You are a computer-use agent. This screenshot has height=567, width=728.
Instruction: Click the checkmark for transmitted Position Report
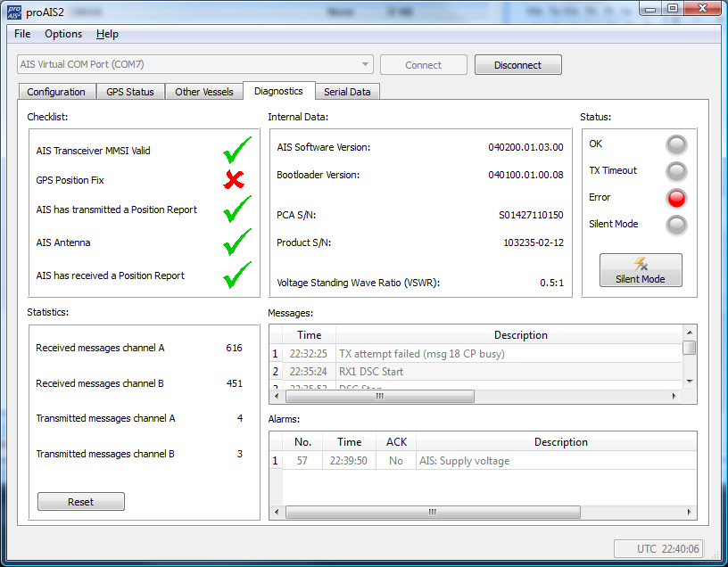point(236,210)
